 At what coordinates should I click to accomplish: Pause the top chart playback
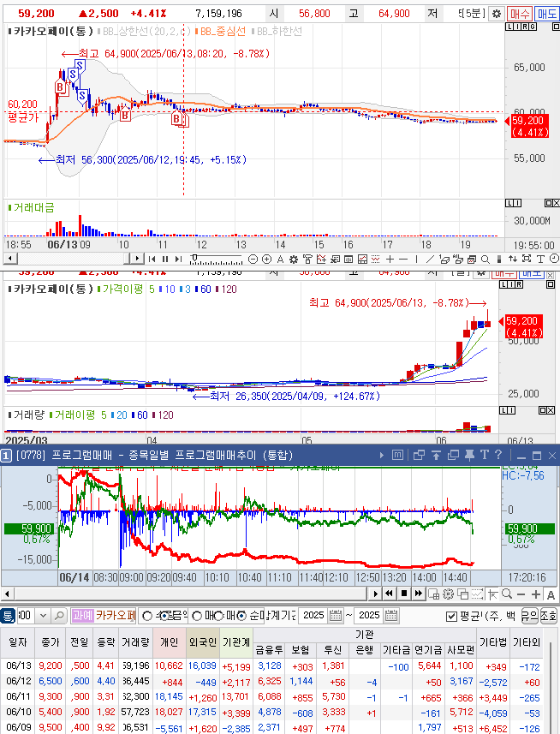pyautogui.click(x=165, y=259)
